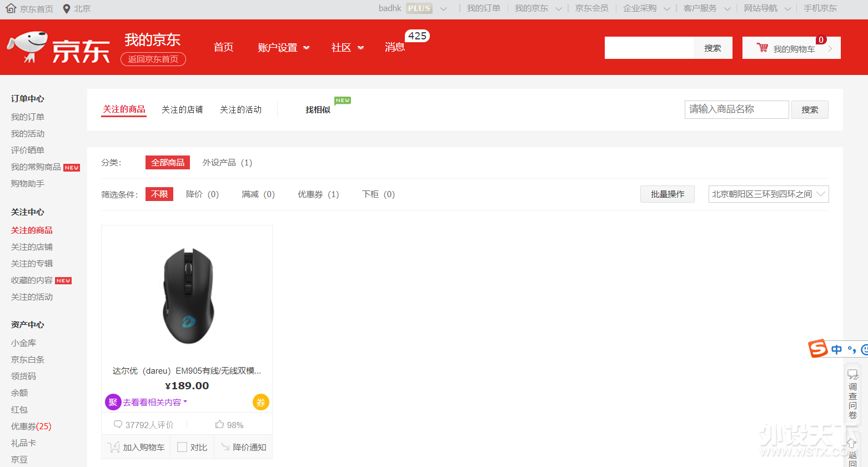This screenshot has height=467, width=868.
Task: Click the 搜索 button beside product name field
Action: [x=810, y=109]
